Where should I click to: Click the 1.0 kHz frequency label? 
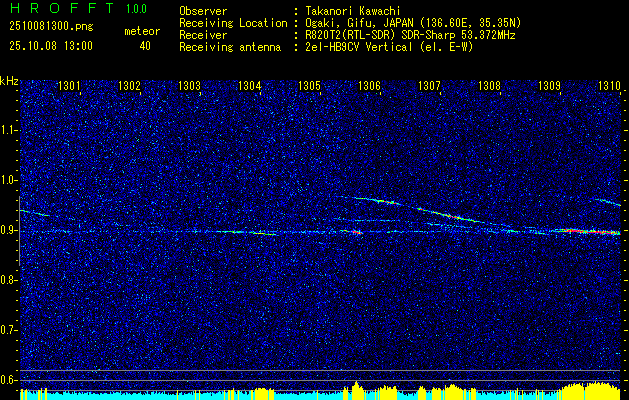click(8, 180)
